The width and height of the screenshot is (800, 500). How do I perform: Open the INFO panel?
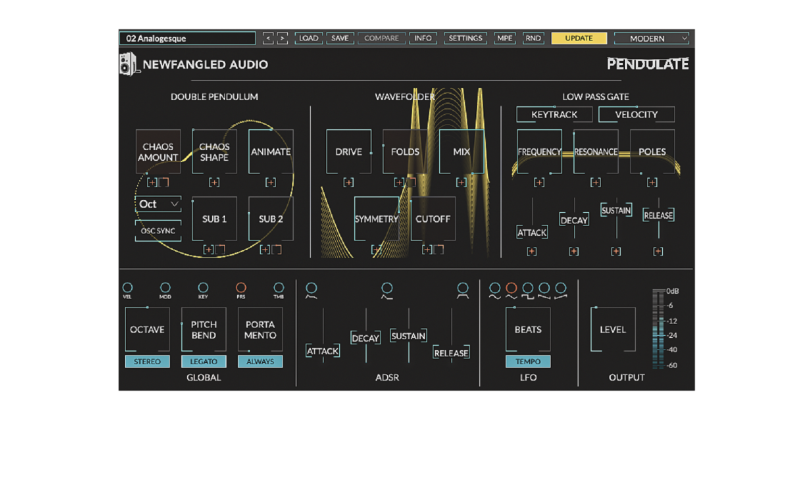coord(423,38)
